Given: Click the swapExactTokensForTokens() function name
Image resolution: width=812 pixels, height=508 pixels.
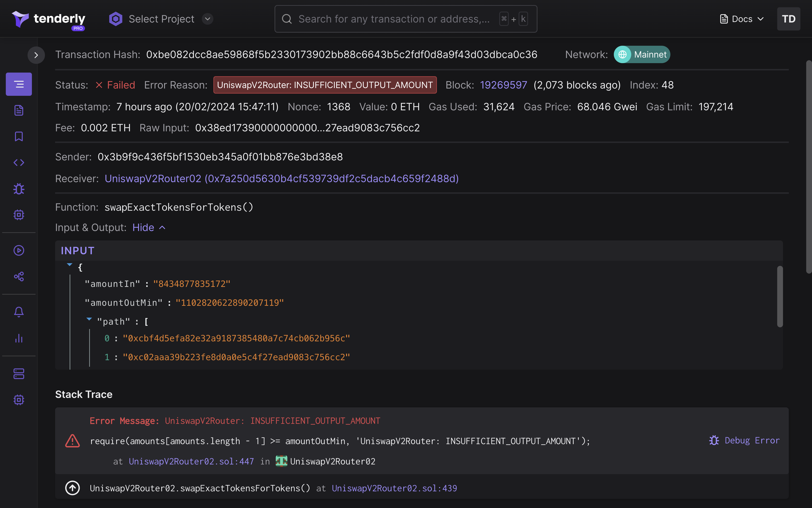Looking at the screenshot, I should pos(179,207).
